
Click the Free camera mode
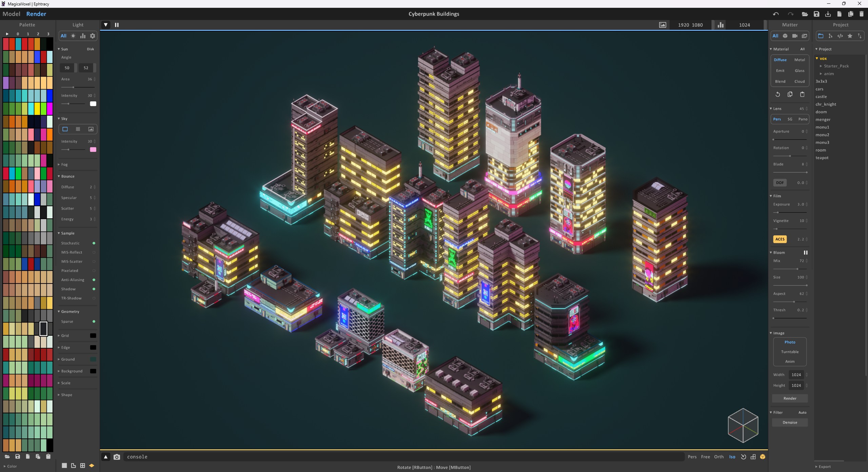pyautogui.click(x=705, y=457)
